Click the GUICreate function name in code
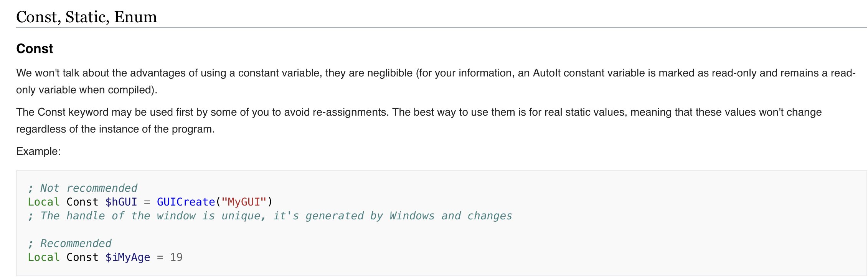 pos(186,202)
